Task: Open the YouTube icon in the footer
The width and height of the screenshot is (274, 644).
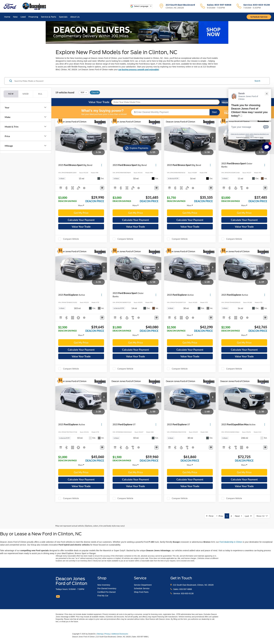Action: point(58,596)
